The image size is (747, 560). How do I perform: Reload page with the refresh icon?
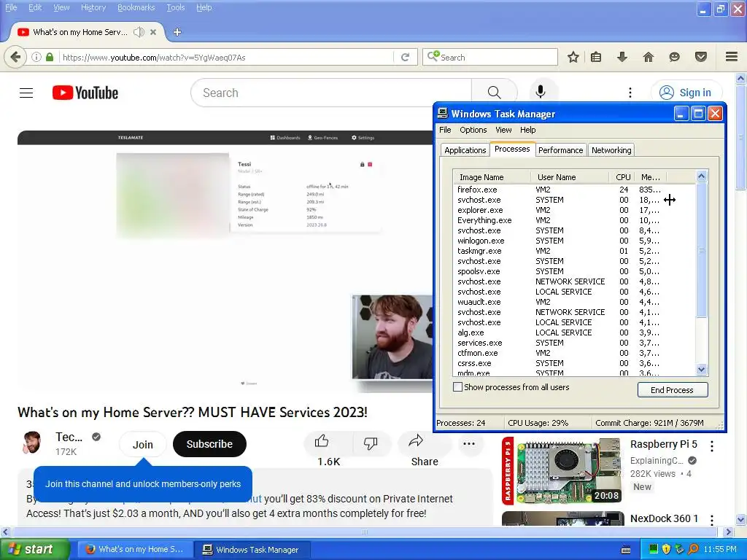pyautogui.click(x=406, y=57)
